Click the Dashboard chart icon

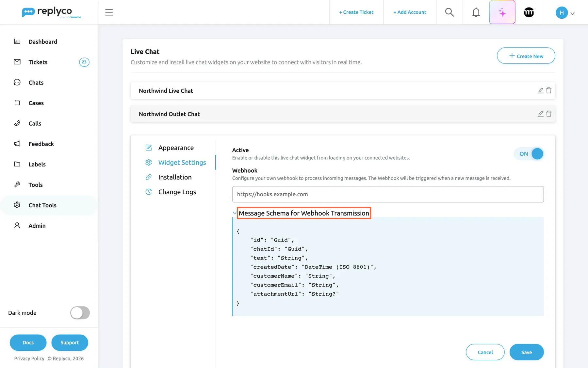click(17, 42)
